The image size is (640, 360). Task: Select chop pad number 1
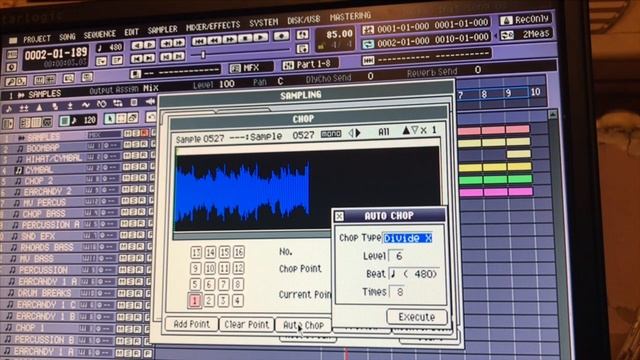click(x=194, y=301)
